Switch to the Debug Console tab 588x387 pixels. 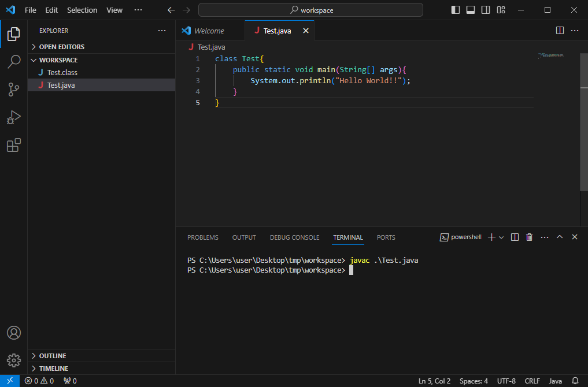pos(295,237)
